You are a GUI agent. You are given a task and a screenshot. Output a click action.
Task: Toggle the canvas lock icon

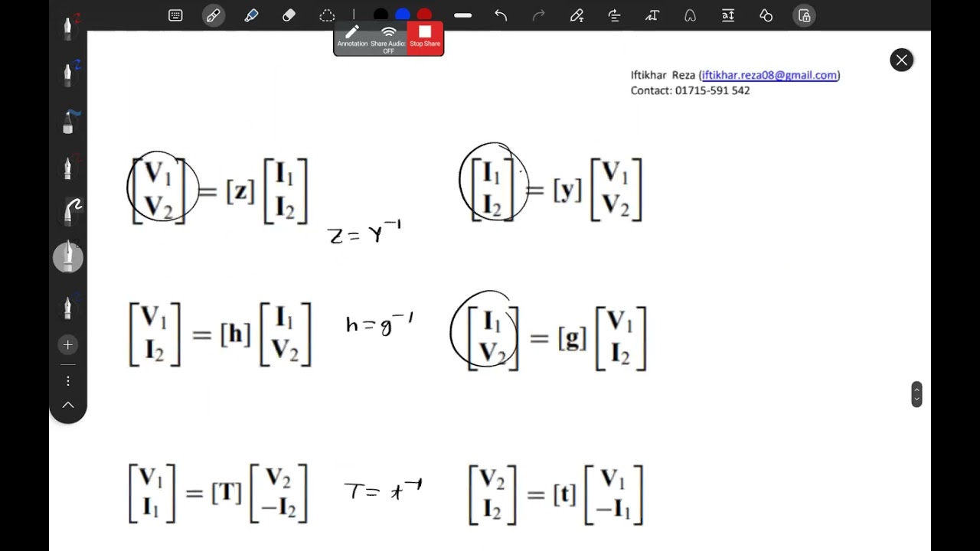tap(804, 15)
